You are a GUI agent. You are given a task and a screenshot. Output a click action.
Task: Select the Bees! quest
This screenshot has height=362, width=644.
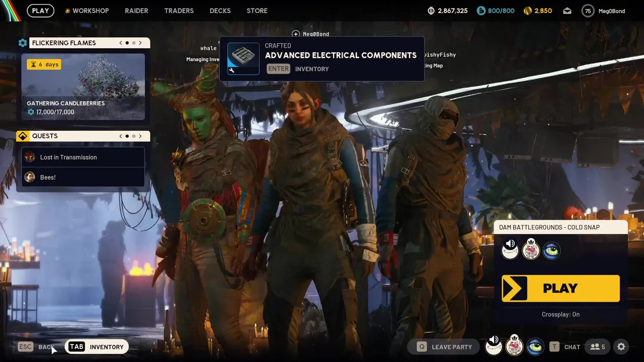(83, 177)
